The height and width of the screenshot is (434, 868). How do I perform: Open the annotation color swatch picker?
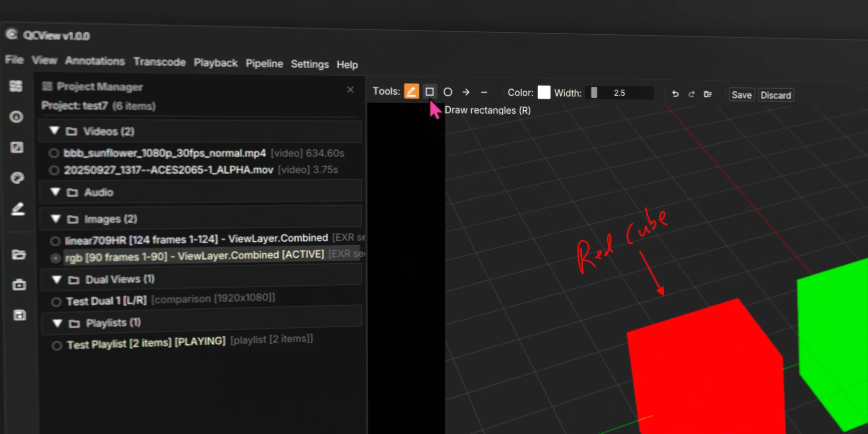[x=544, y=93]
